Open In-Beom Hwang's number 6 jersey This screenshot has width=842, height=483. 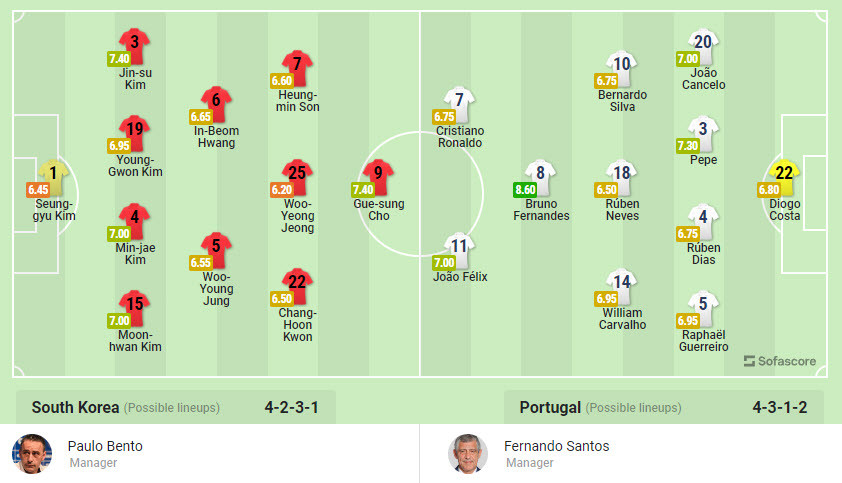click(215, 102)
